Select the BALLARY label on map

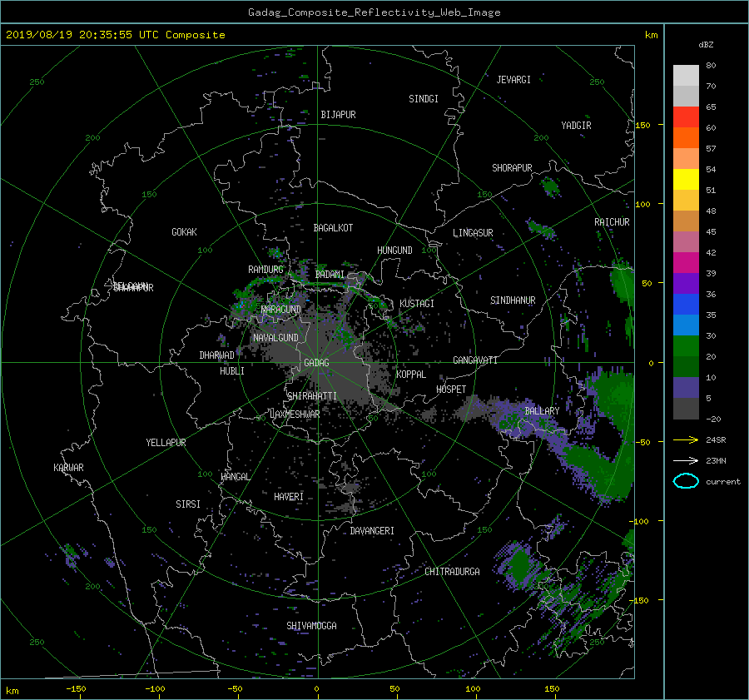542,411
